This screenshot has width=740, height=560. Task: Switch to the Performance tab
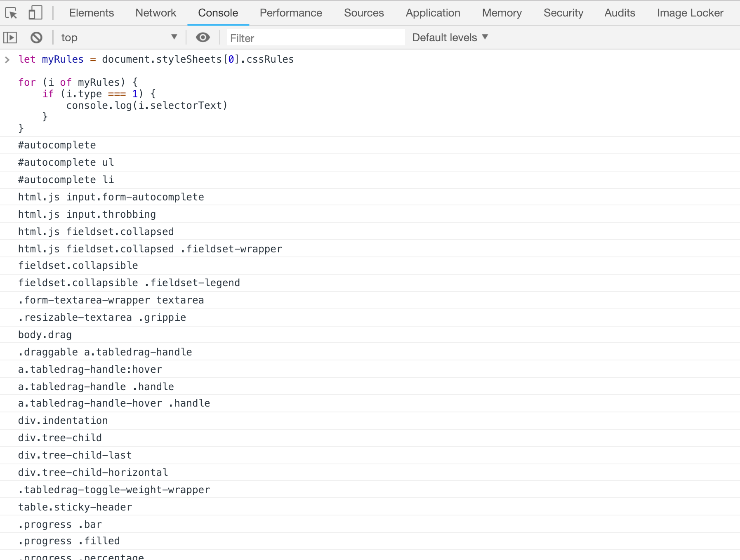pyautogui.click(x=291, y=13)
